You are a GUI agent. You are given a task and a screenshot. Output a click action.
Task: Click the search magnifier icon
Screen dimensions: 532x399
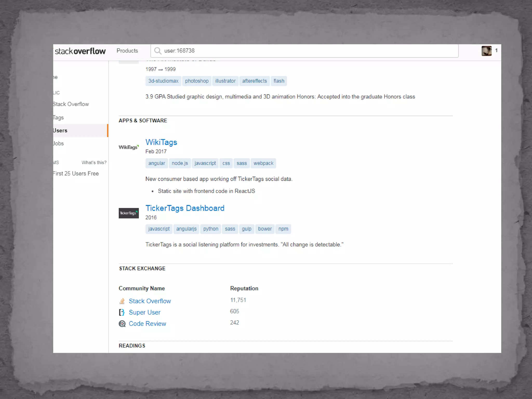point(157,51)
